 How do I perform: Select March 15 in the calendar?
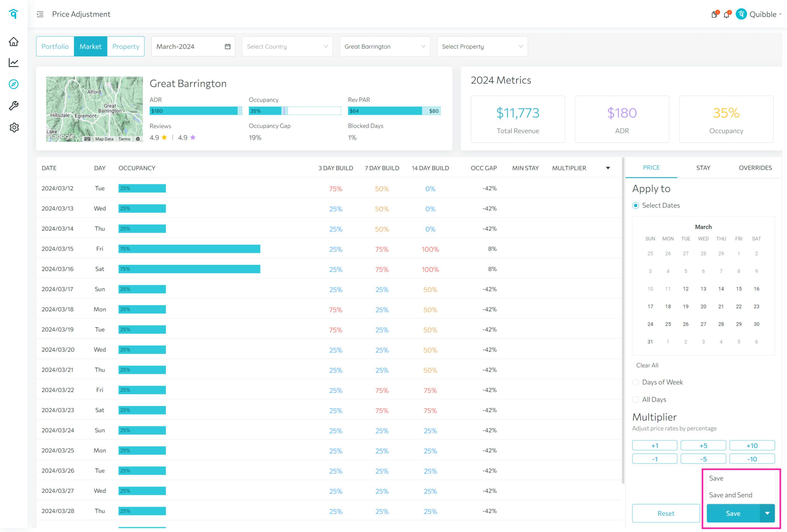coord(738,289)
